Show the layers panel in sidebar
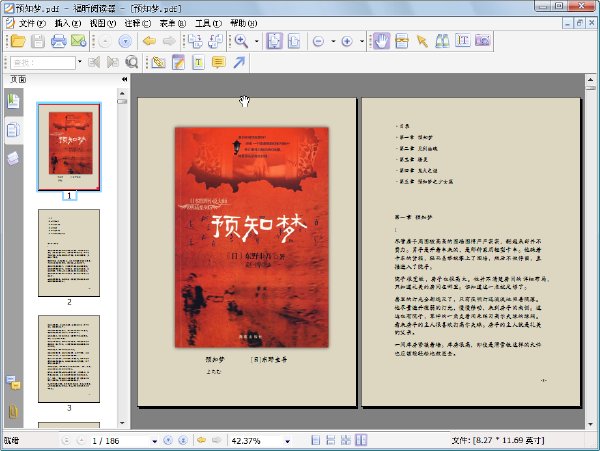This screenshot has height=451, width=600. 13,158
